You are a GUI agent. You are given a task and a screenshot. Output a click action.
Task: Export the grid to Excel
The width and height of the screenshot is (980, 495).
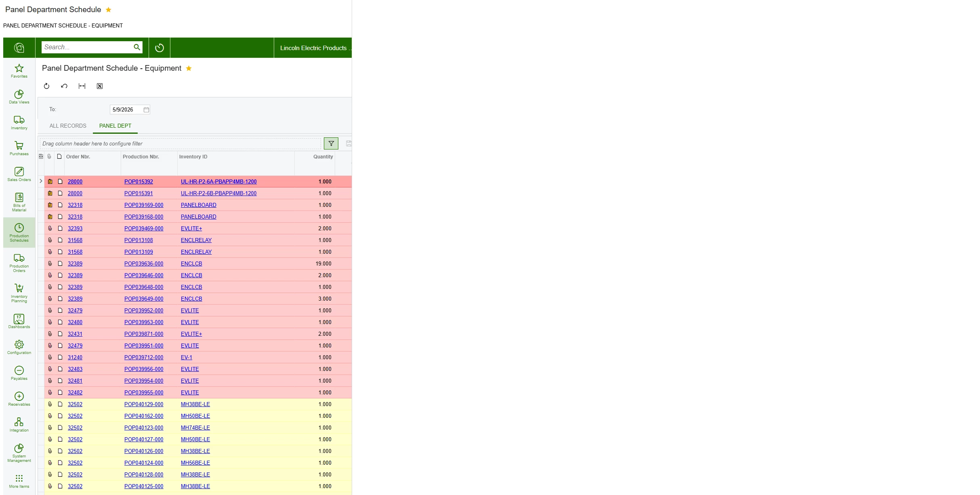pyautogui.click(x=100, y=86)
